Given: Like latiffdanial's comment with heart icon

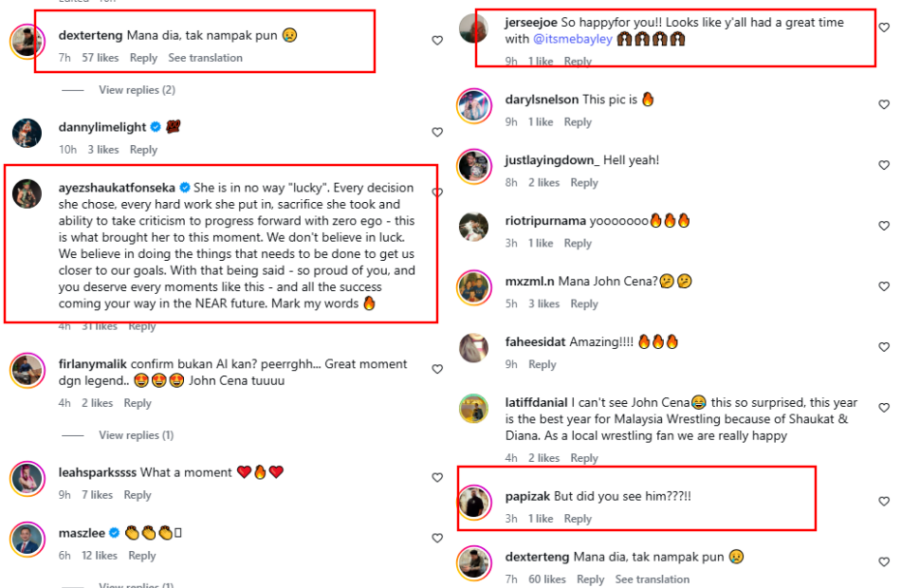Looking at the screenshot, I should coord(884,408).
